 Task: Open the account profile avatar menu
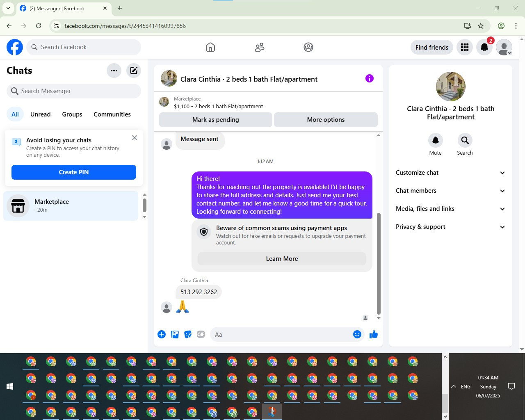(504, 47)
